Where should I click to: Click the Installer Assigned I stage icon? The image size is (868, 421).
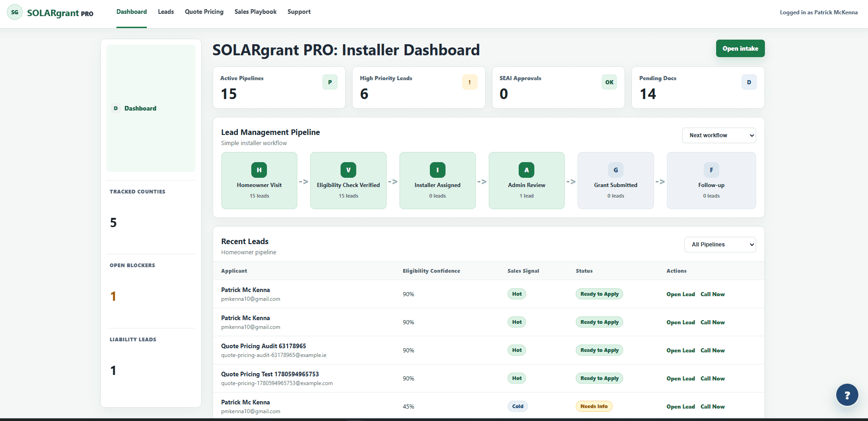tap(438, 170)
